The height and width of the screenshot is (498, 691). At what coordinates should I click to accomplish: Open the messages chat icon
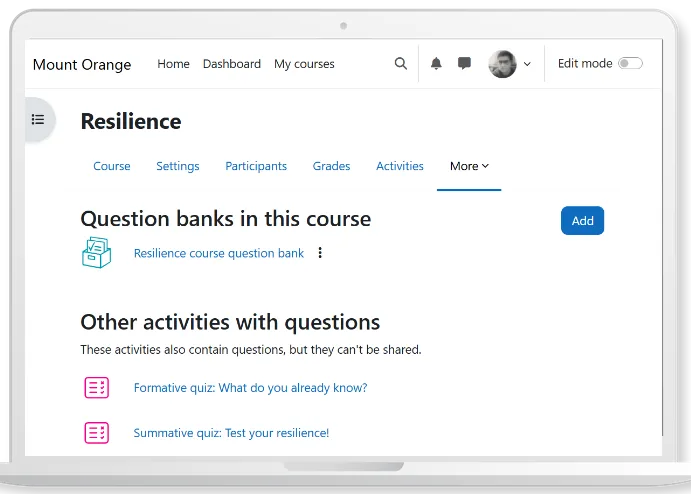pyautogui.click(x=464, y=64)
